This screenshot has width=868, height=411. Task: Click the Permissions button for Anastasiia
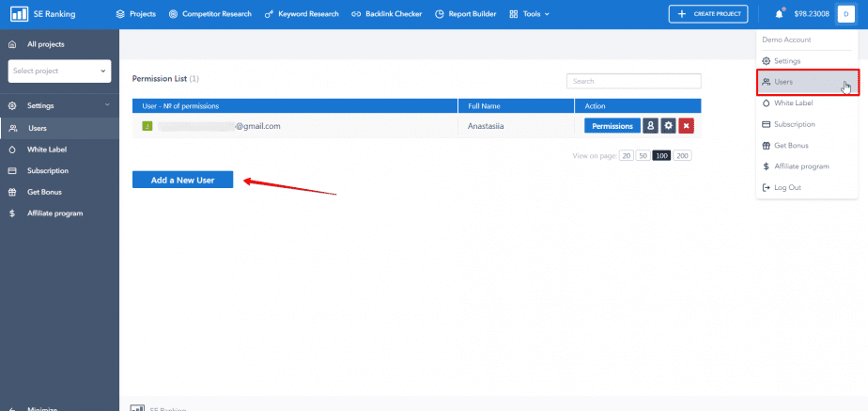(x=612, y=126)
